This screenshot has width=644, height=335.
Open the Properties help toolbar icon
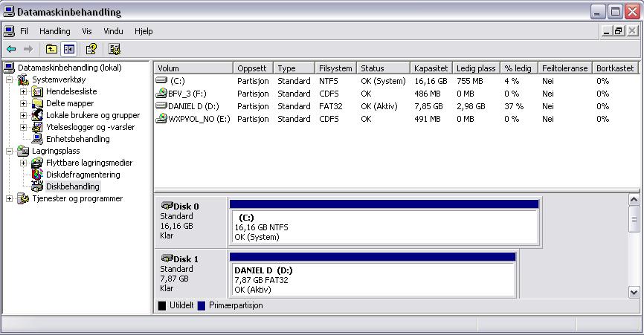(x=91, y=50)
